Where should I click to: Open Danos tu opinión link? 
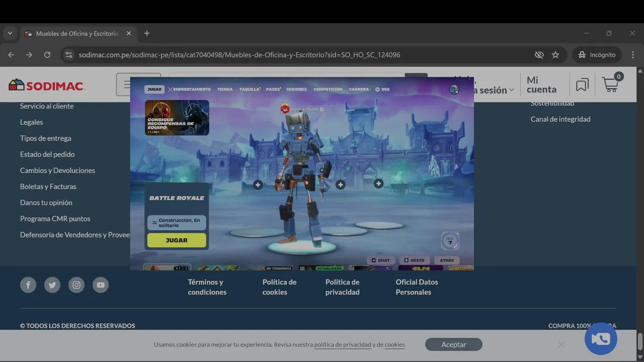pyautogui.click(x=46, y=203)
